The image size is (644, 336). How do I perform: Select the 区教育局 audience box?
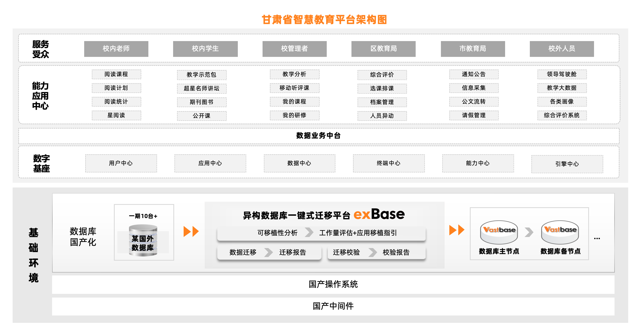point(384,49)
